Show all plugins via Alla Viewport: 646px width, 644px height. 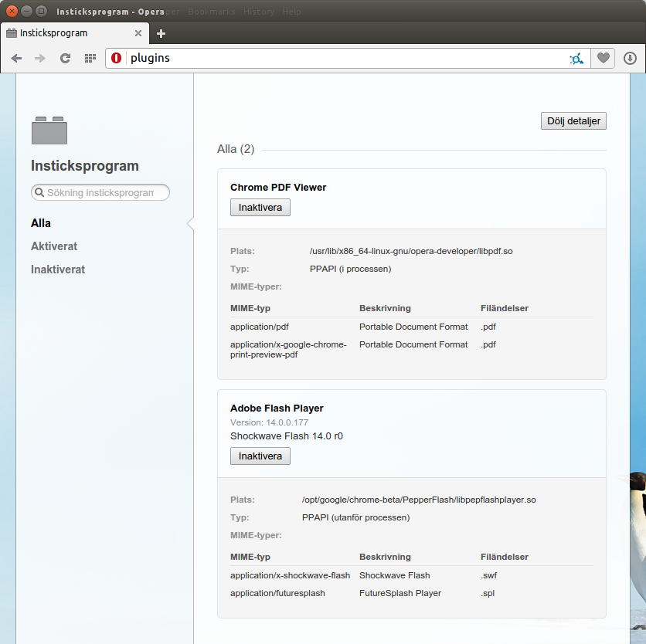click(x=41, y=223)
